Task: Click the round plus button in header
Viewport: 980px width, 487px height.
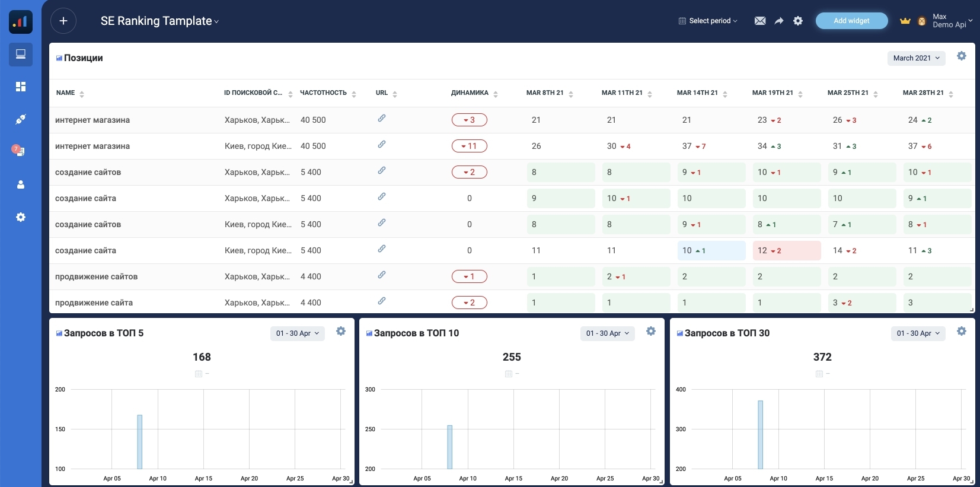Action: pos(63,21)
